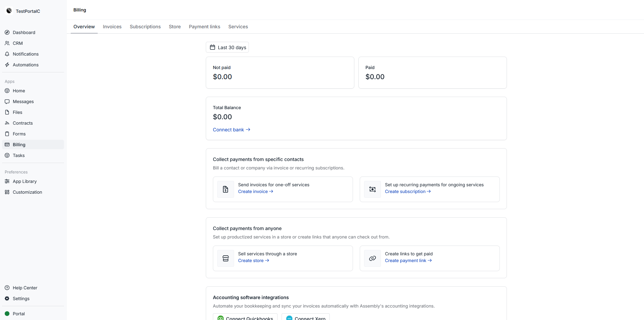
Task: Open the Dashboard compass icon
Action: [7, 32]
